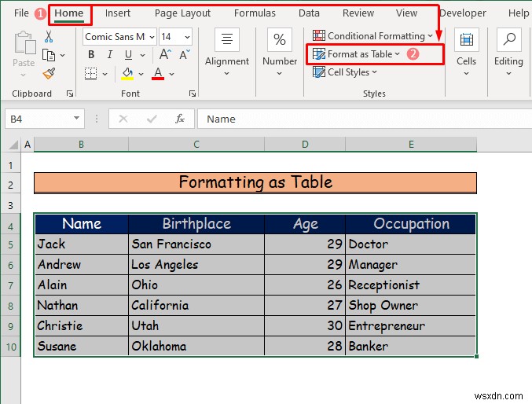Click the Borders icon

90,73
